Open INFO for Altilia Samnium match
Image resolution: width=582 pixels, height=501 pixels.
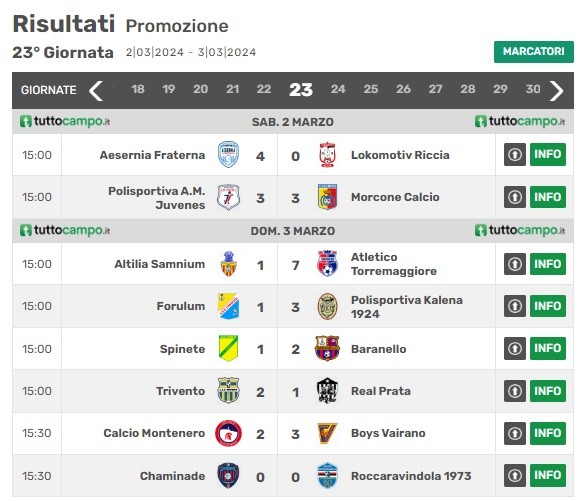(x=548, y=264)
